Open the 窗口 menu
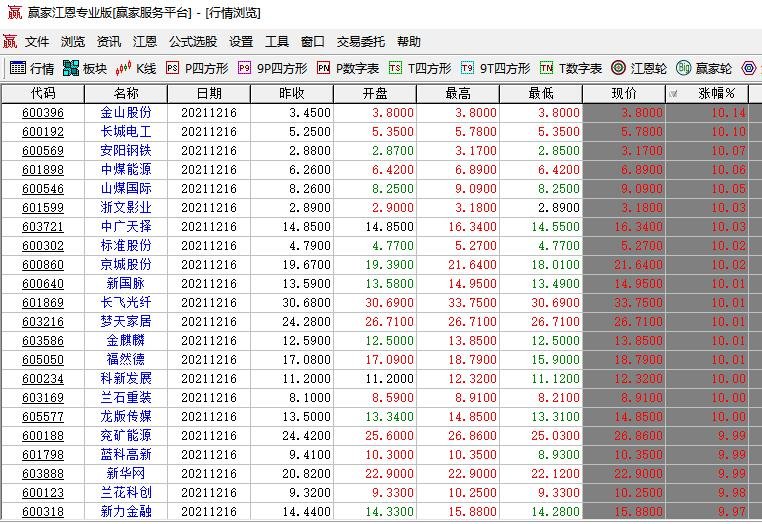This screenshot has width=762, height=524. tap(312, 41)
